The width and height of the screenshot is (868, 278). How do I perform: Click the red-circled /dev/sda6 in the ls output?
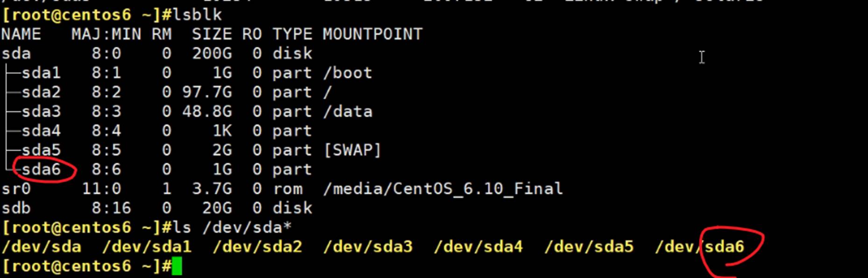click(699, 246)
